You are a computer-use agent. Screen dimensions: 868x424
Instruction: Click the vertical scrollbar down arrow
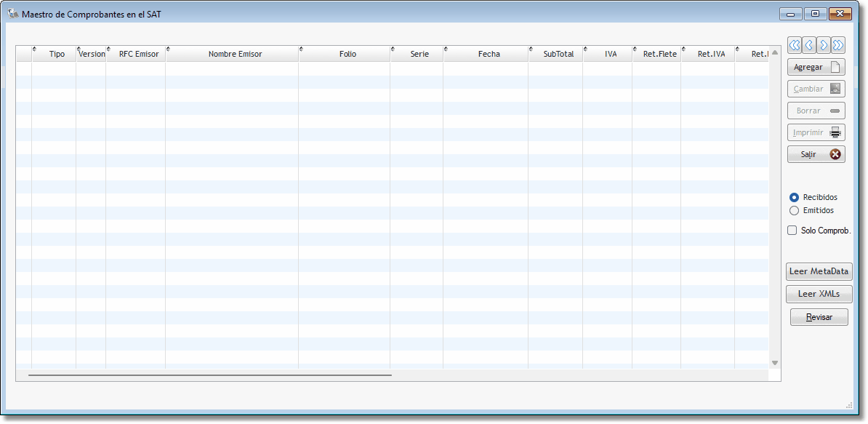tap(774, 363)
